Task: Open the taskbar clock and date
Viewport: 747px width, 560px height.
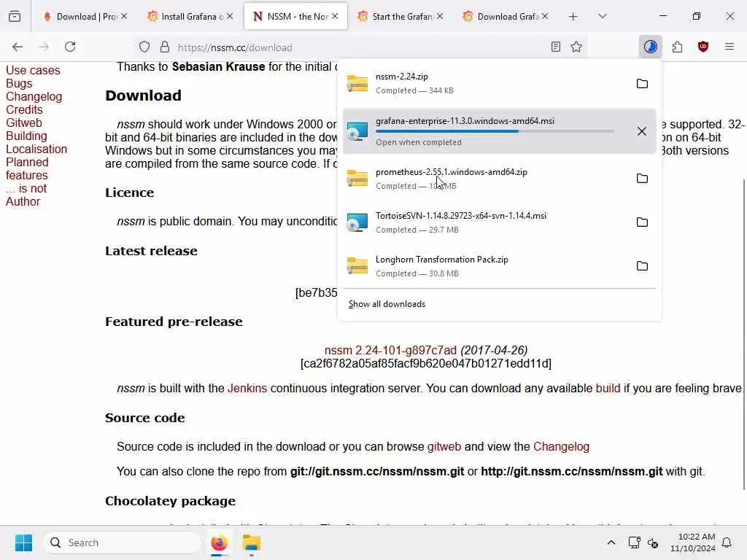Action: [x=693, y=542]
